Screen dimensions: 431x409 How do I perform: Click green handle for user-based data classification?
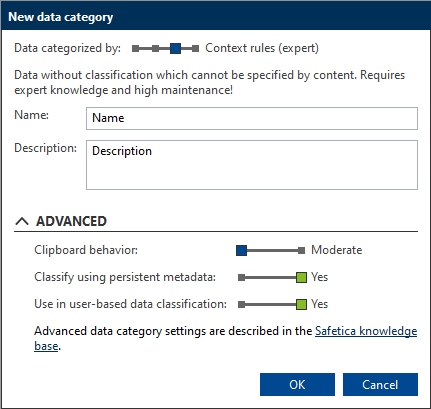click(x=301, y=304)
